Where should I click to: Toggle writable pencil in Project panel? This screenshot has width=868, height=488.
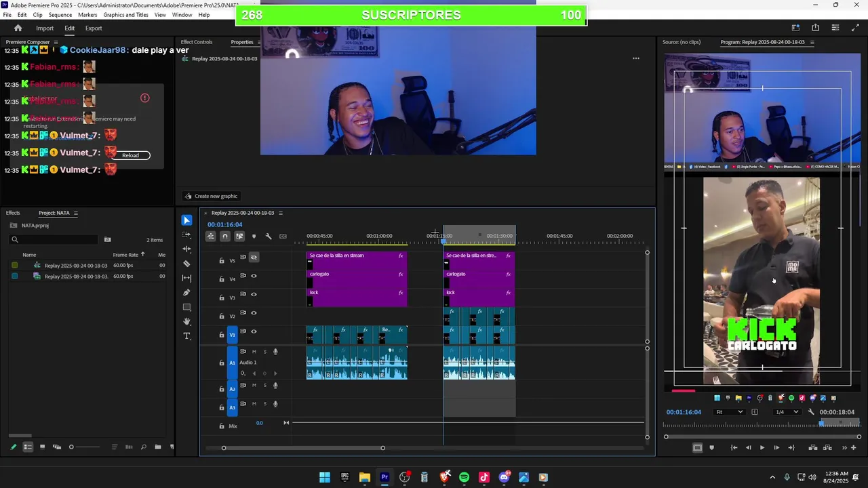click(14, 447)
